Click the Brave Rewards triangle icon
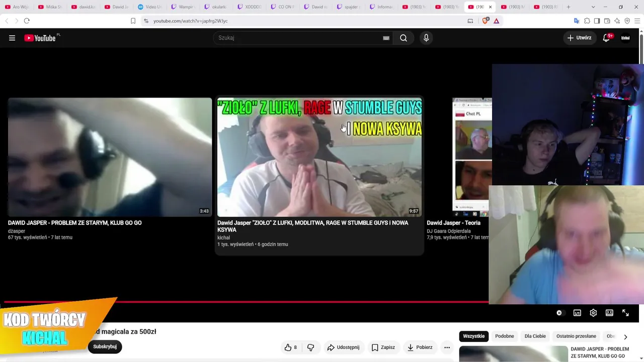The image size is (644, 362). (497, 21)
